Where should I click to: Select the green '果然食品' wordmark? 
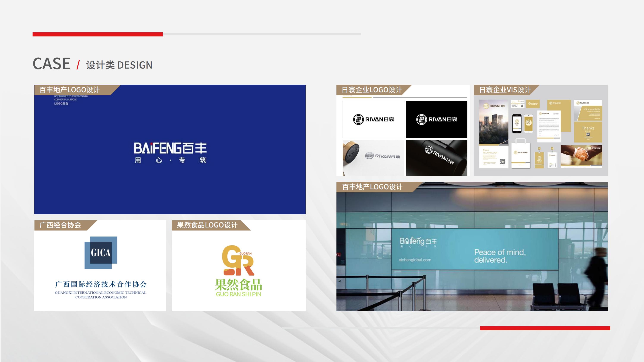point(239,285)
